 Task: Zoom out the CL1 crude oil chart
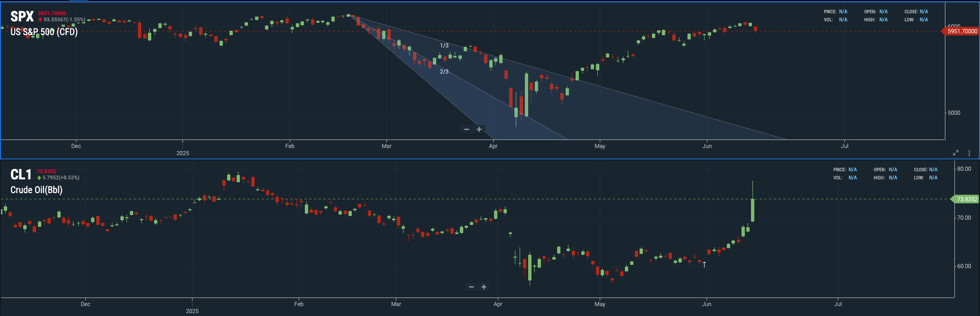(x=471, y=287)
